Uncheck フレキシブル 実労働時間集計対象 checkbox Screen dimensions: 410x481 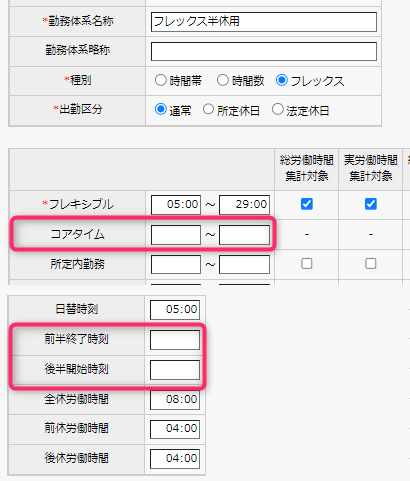click(371, 204)
